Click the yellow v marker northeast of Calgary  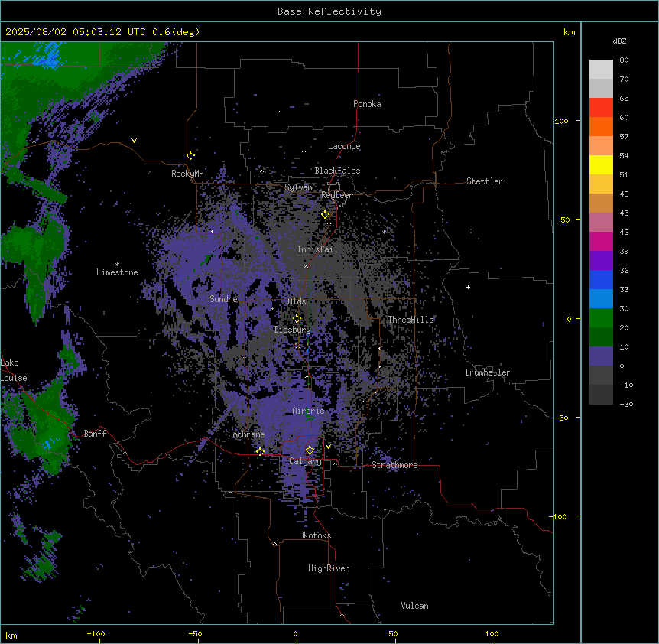328,447
